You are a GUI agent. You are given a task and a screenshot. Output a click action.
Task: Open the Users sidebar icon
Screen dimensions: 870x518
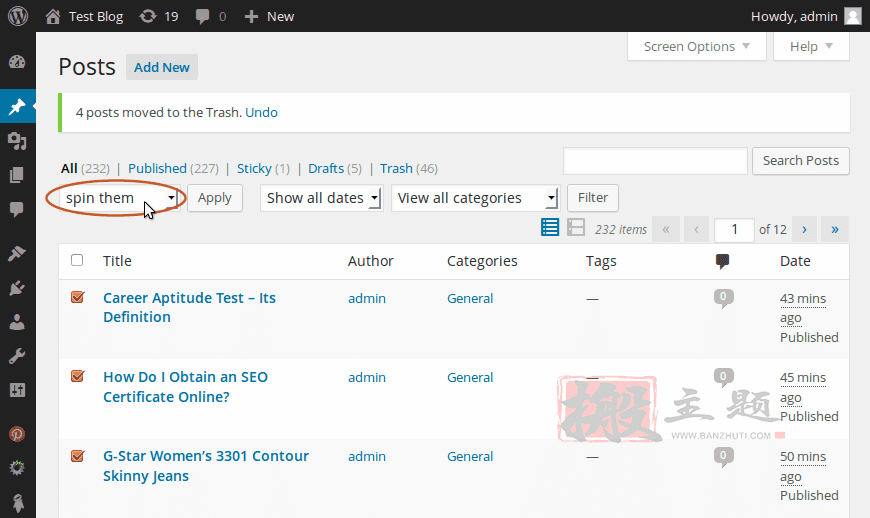(17, 322)
